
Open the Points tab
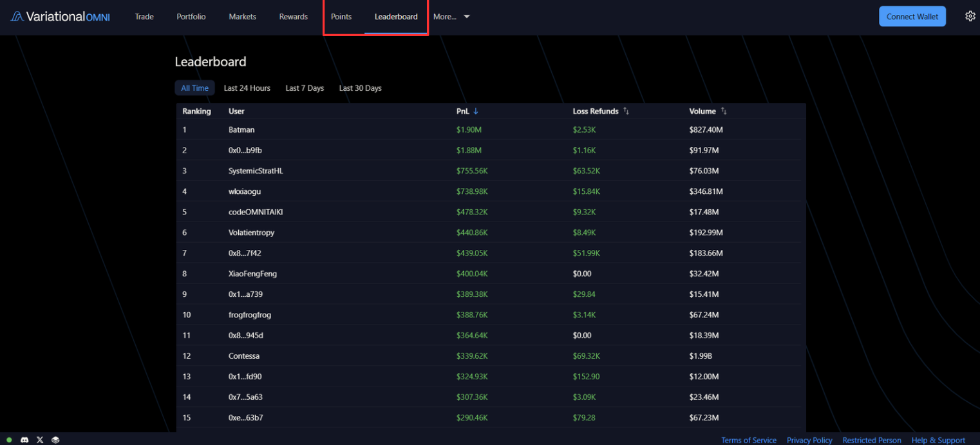pos(341,17)
